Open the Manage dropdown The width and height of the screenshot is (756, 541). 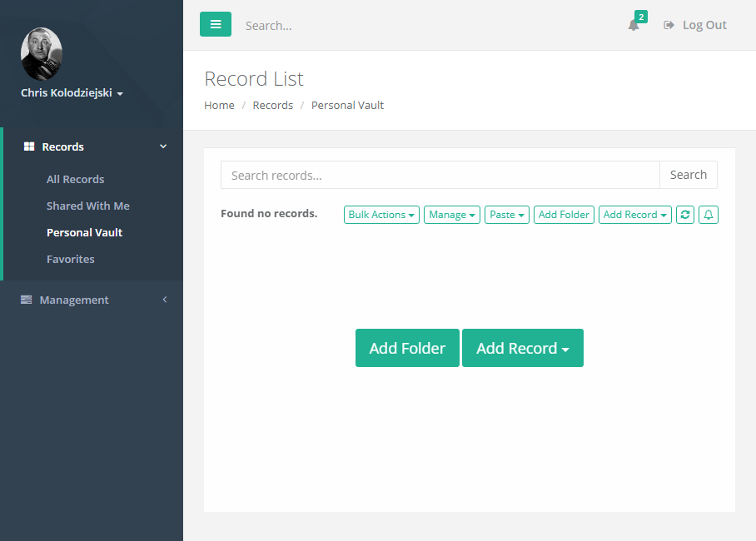pyautogui.click(x=452, y=215)
